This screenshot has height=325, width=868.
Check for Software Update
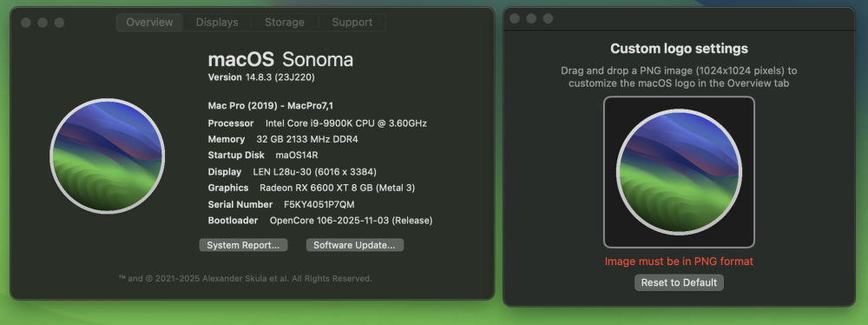pyautogui.click(x=355, y=245)
